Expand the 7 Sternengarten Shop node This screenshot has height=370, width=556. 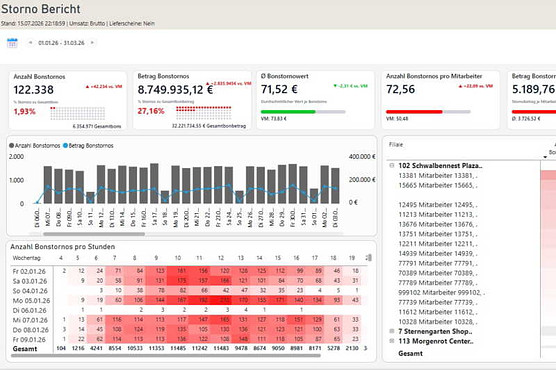392,331
